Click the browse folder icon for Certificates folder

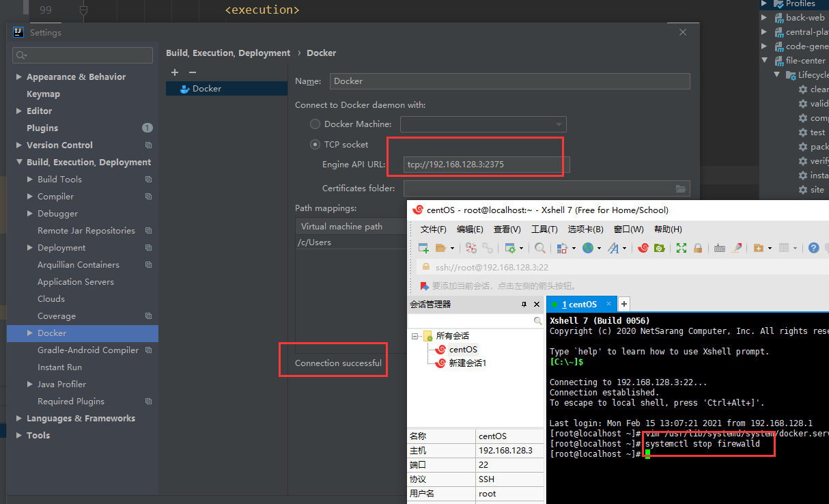click(x=681, y=188)
